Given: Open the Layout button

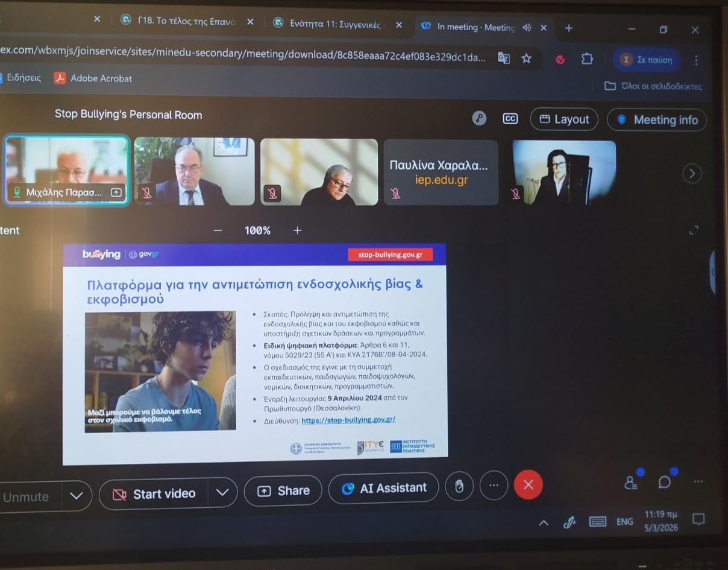Looking at the screenshot, I should tap(563, 119).
